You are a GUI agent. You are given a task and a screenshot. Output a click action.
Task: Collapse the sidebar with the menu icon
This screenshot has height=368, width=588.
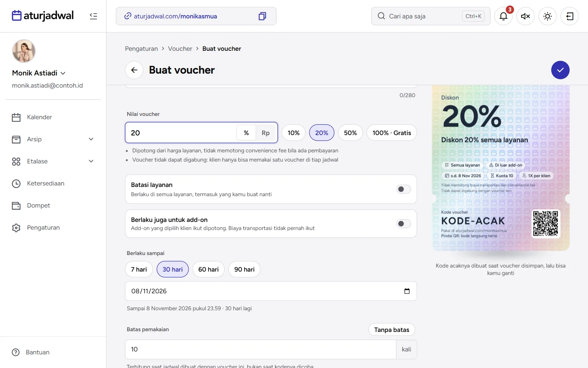93,16
